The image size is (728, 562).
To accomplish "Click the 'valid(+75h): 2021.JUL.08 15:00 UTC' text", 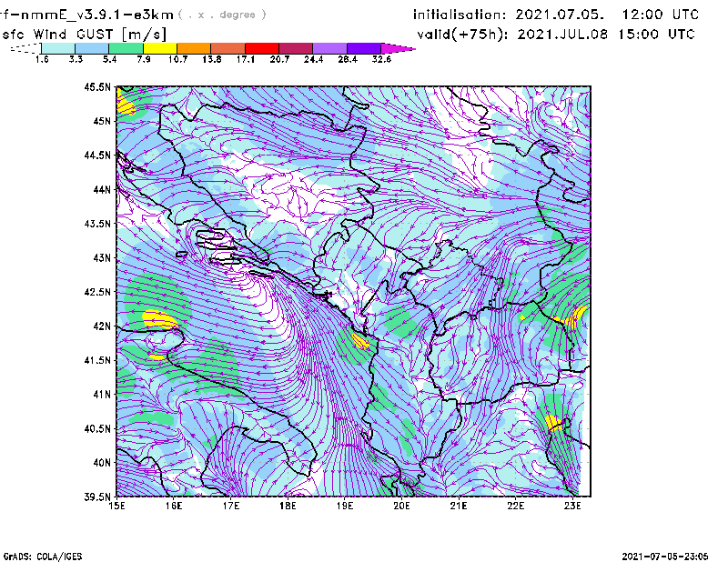I will coord(556,35).
